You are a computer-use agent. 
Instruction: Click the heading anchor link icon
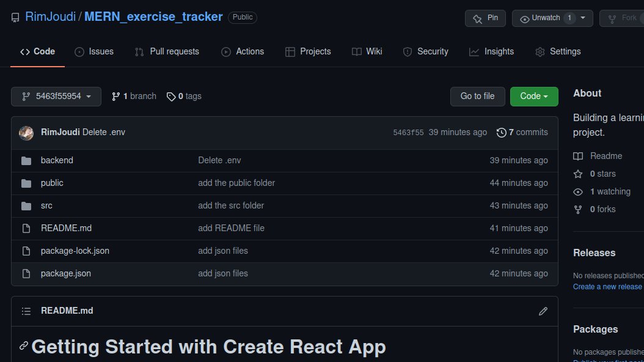click(24, 345)
